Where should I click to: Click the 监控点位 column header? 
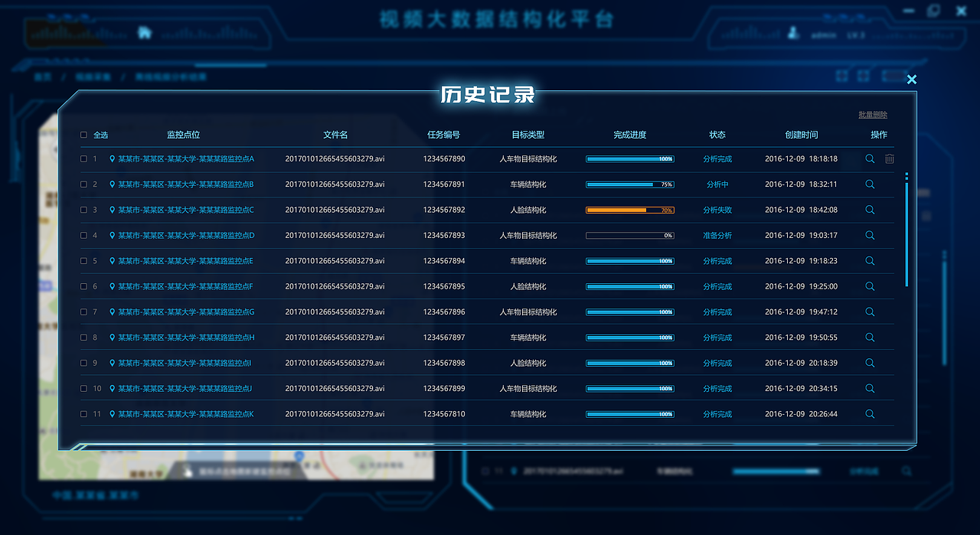pos(183,135)
